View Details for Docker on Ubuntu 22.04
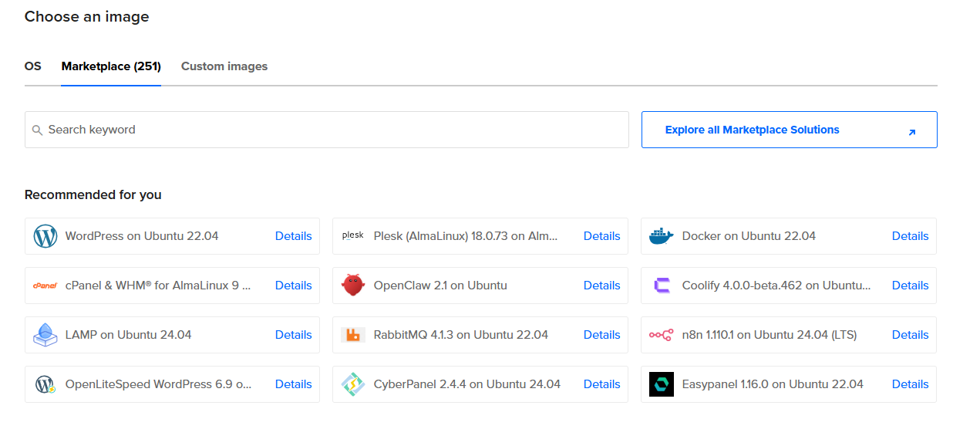980x436 pixels. pyautogui.click(x=910, y=236)
